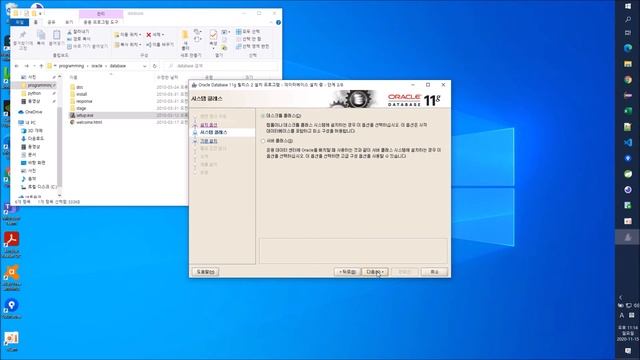Select the install folder in file list
640x360 pixels.
click(x=82, y=94)
